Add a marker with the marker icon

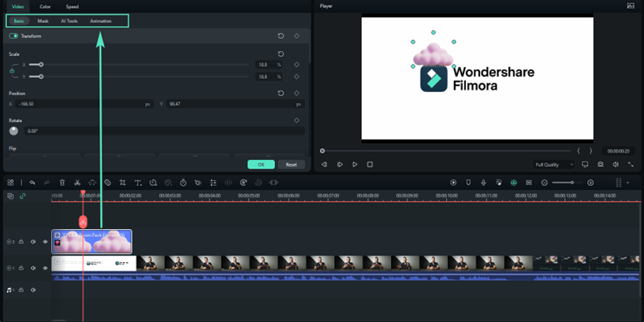point(468,183)
